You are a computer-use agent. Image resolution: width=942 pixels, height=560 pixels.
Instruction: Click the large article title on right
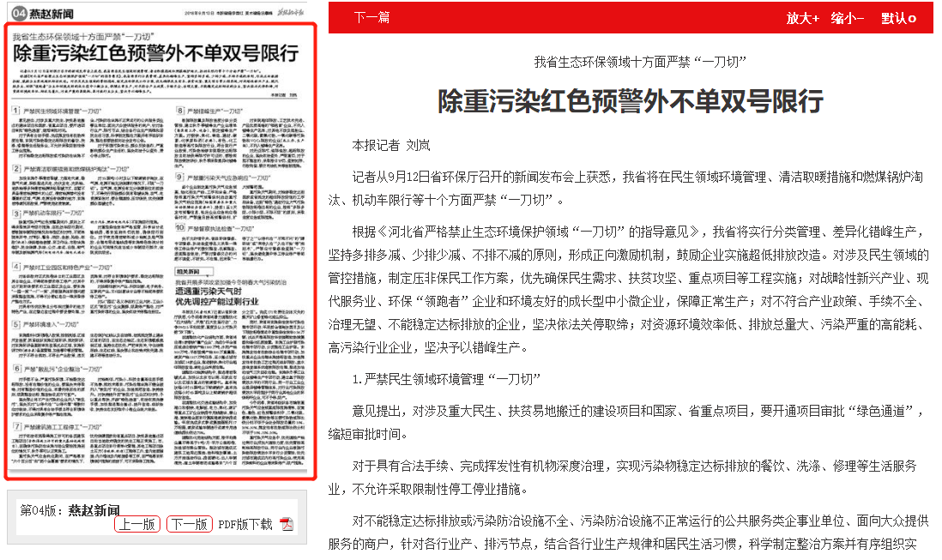pyautogui.click(x=631, y=101)
